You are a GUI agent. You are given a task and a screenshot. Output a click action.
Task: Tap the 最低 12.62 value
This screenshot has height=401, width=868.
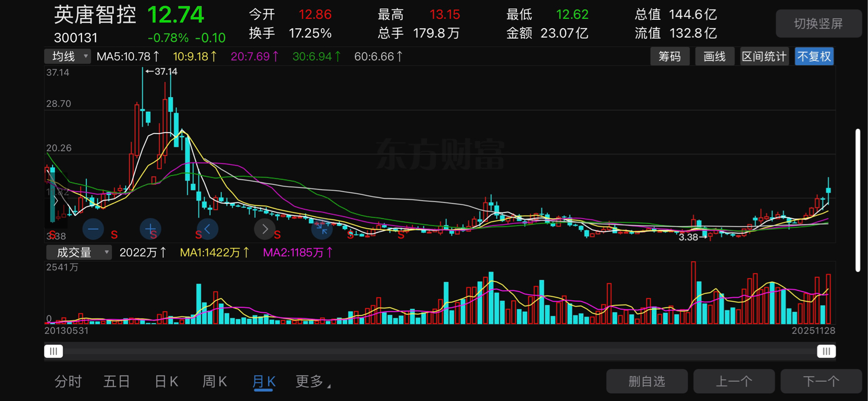[x=572, y=14]
